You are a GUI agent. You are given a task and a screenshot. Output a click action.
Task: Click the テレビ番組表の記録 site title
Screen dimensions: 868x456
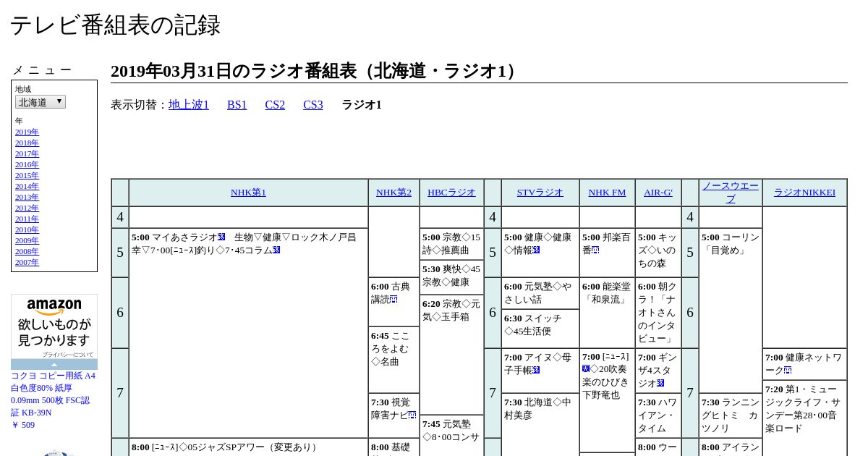pos(115,25)
